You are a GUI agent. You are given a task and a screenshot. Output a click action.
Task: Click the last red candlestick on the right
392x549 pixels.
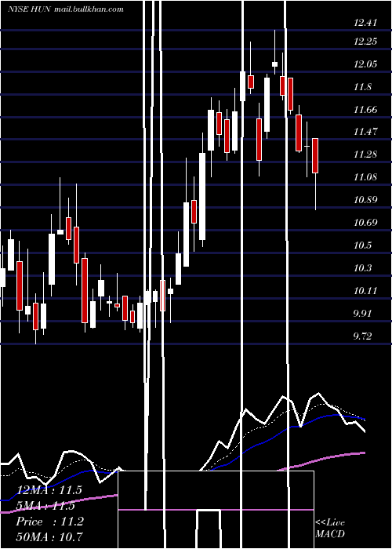(315, 156)
